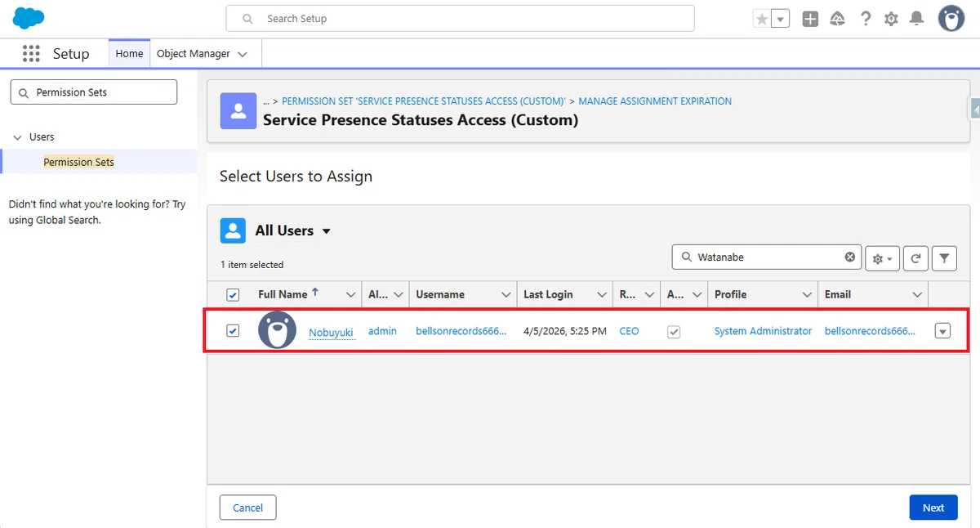Open Last Login column options chevron

(602, 295)
